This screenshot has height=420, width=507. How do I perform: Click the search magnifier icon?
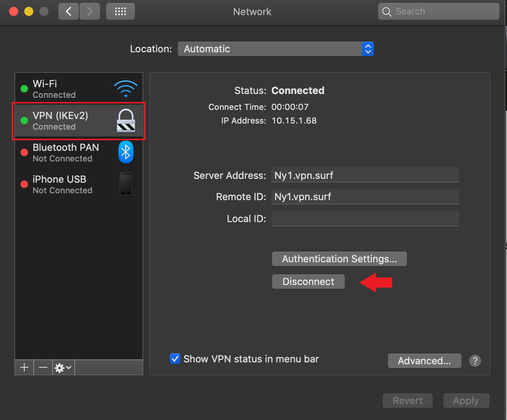point(387,11)
